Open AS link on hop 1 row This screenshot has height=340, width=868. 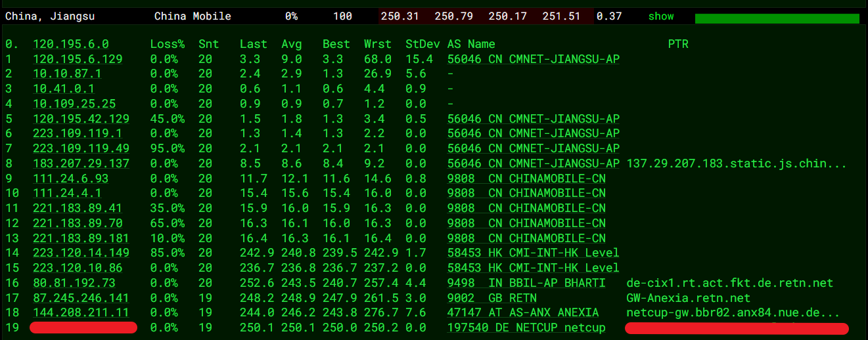tap(533, 59)
